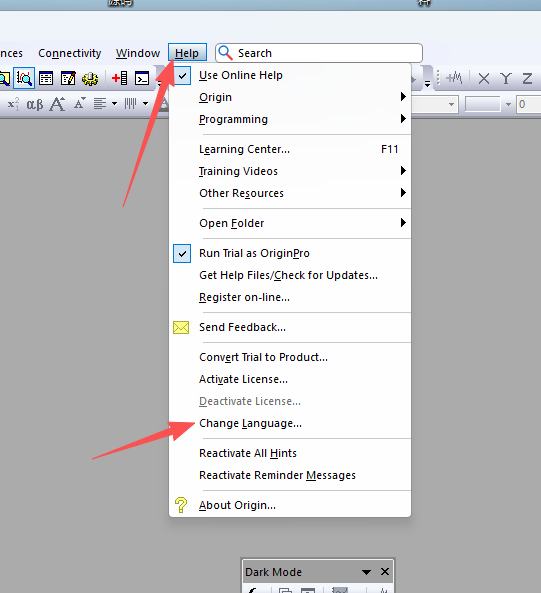The image size is (541, 593).
Task: Click the subscript superscript x format icon
Action: [x=13, y=104]
